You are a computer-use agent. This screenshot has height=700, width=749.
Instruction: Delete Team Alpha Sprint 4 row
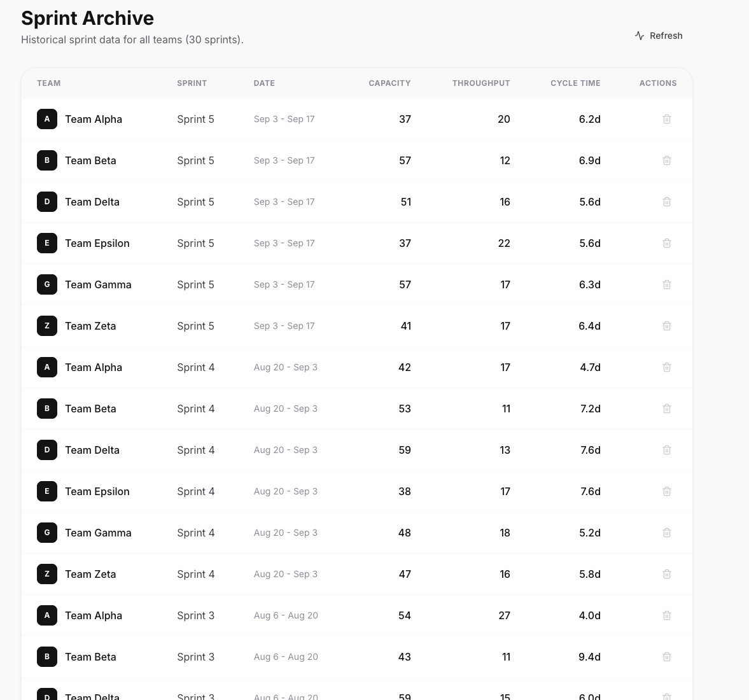point(667,367)
